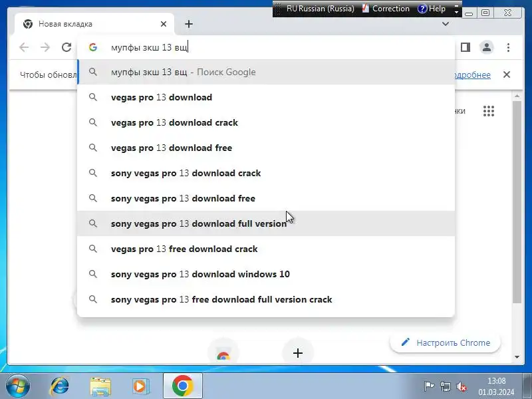Add a shortcut with the plus tile
The image size is (532, 399).
tap(298, 353)
